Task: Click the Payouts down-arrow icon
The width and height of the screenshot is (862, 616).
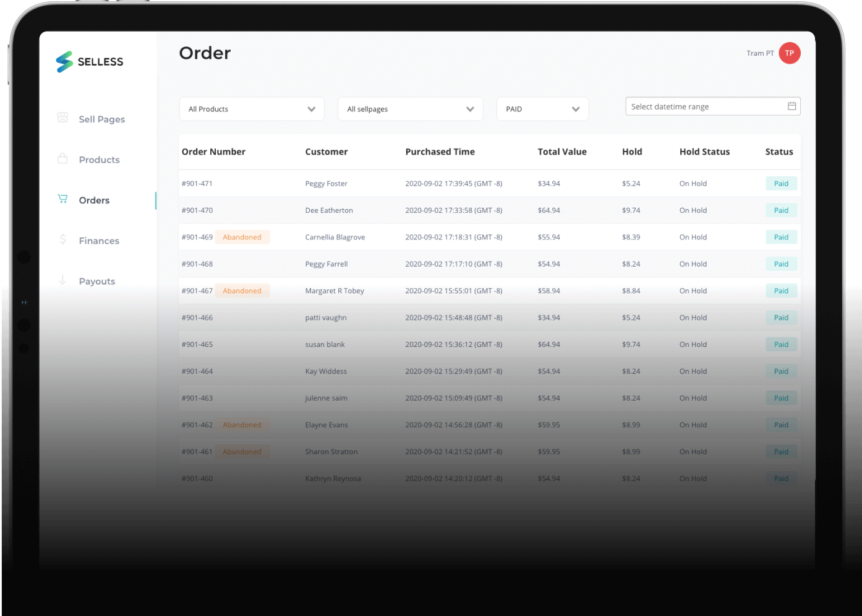Action: 62,280
